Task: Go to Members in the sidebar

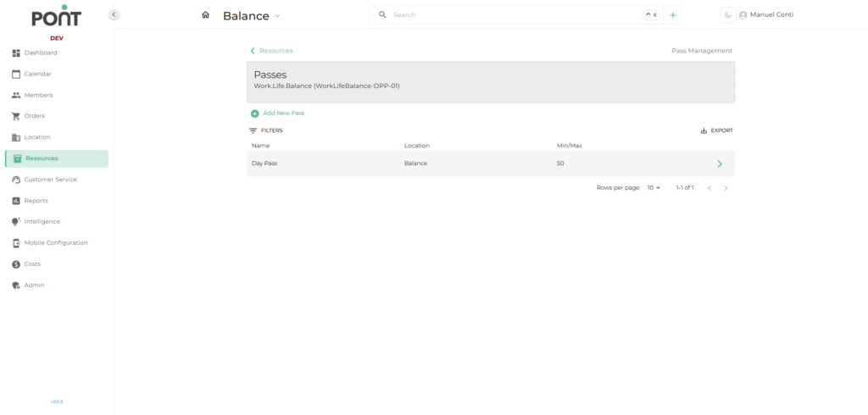Action: pyautogui.click(x=38, y=95)
